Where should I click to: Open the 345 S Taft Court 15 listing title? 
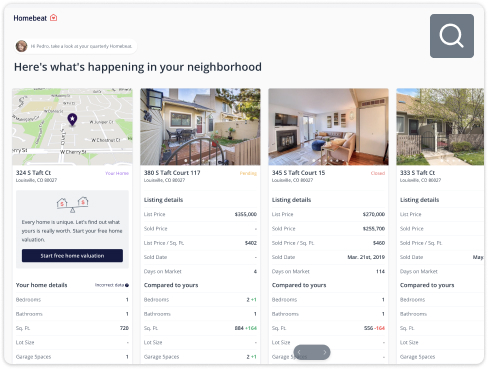(x=298, y=173)
